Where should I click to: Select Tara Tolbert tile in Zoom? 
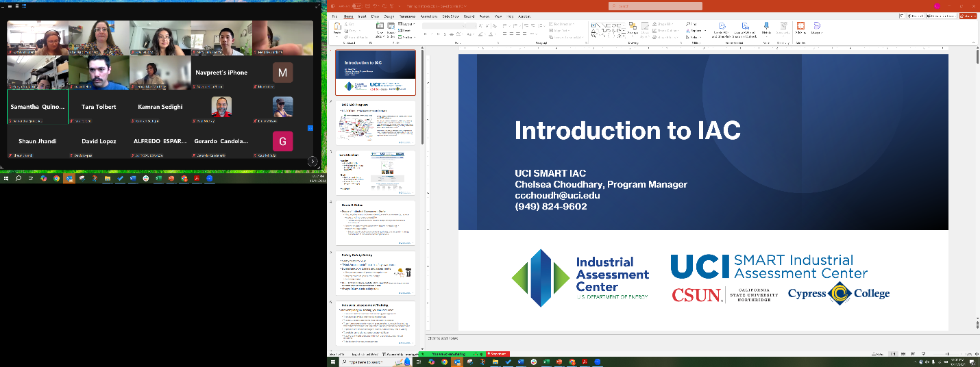(x=99, y=107)
